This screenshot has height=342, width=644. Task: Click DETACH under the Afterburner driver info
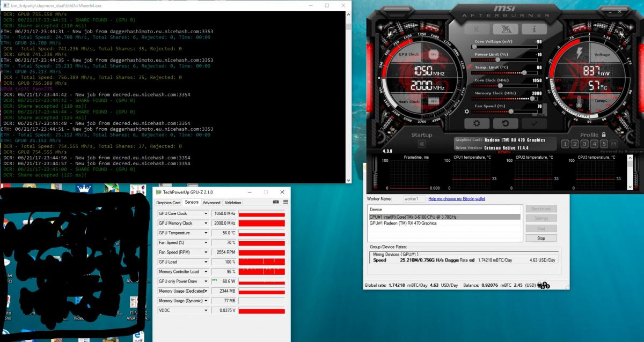coord(504,152)
